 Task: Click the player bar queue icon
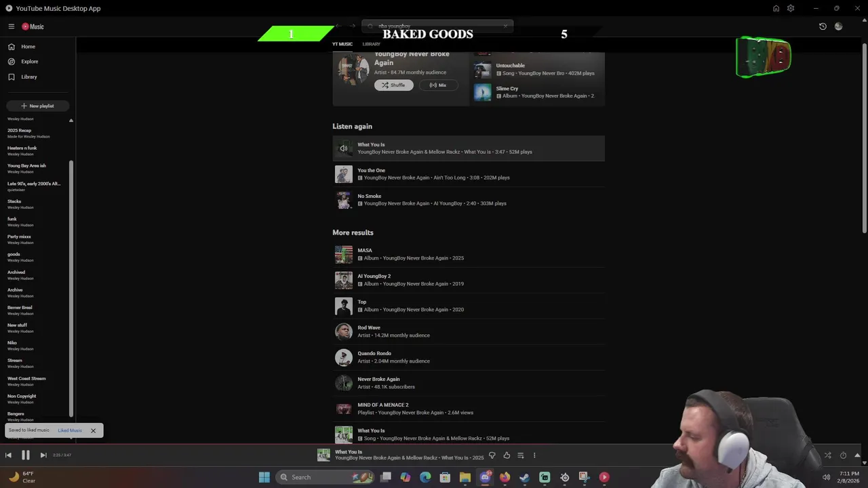click(x=521, y=455)
